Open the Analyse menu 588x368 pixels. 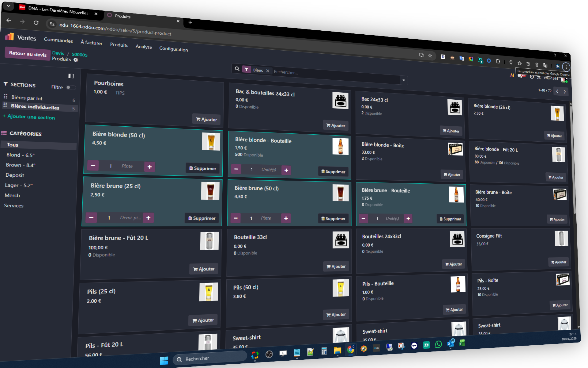click(x=144, y=47)
